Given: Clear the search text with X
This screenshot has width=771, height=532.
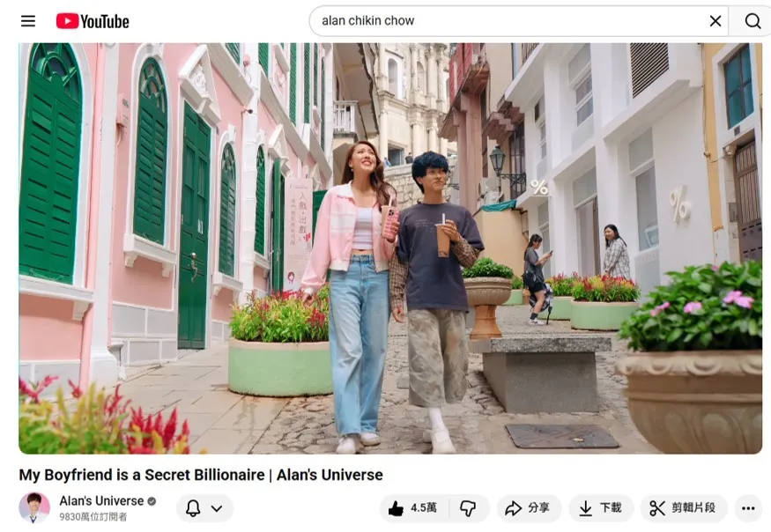Looking at the screenshot, I should click(x=715, y=21).
